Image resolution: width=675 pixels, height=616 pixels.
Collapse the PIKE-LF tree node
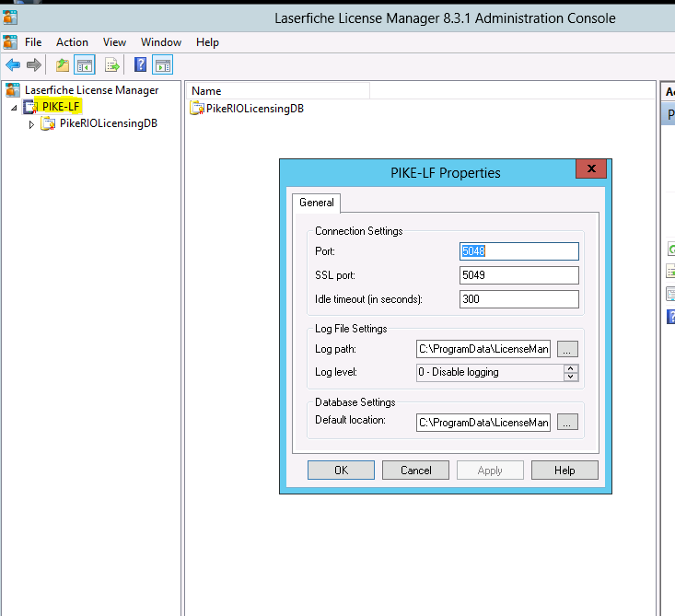[14, 107]
